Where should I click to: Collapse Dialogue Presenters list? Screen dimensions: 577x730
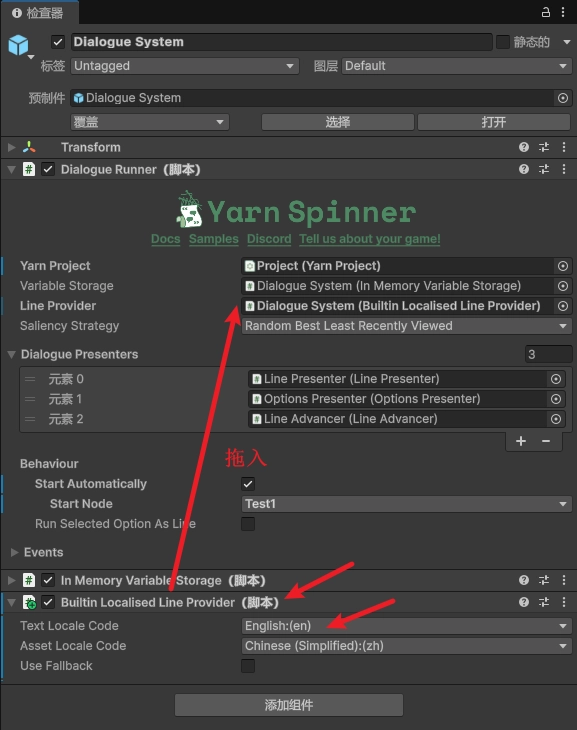click(x=12, y=354)
